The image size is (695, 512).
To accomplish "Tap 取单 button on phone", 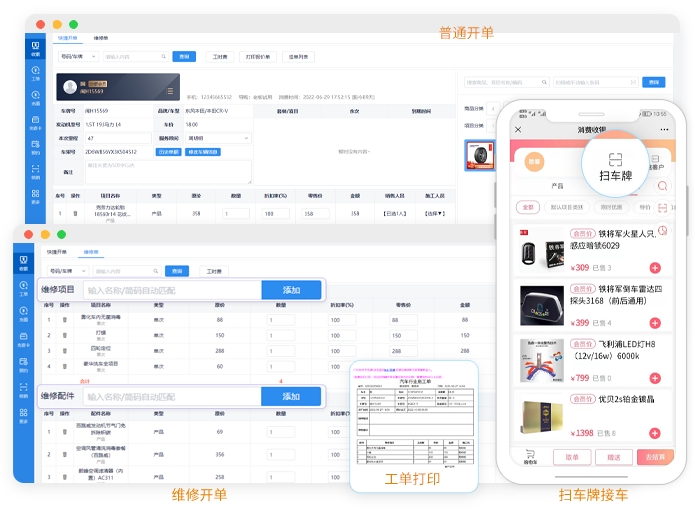I will [572, 457].
